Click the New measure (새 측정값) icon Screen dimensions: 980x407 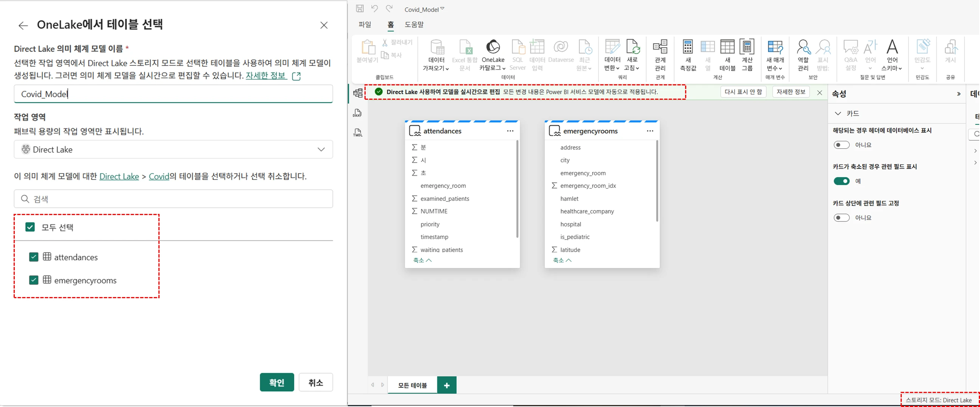tap(687, 48)
